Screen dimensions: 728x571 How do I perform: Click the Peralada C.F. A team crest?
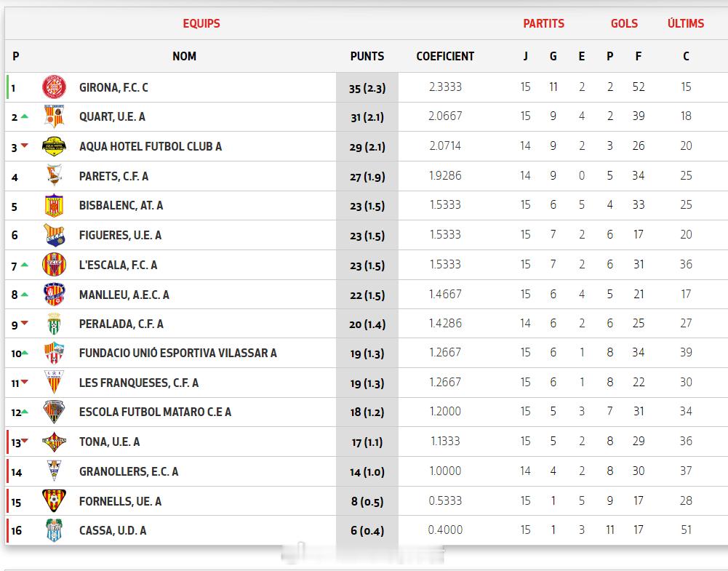(54, 324)
